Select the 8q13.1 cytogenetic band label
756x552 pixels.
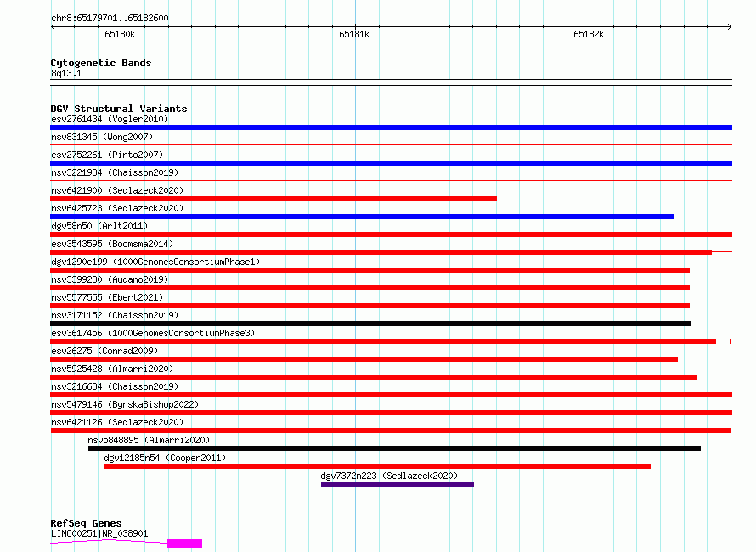[66, 73]
